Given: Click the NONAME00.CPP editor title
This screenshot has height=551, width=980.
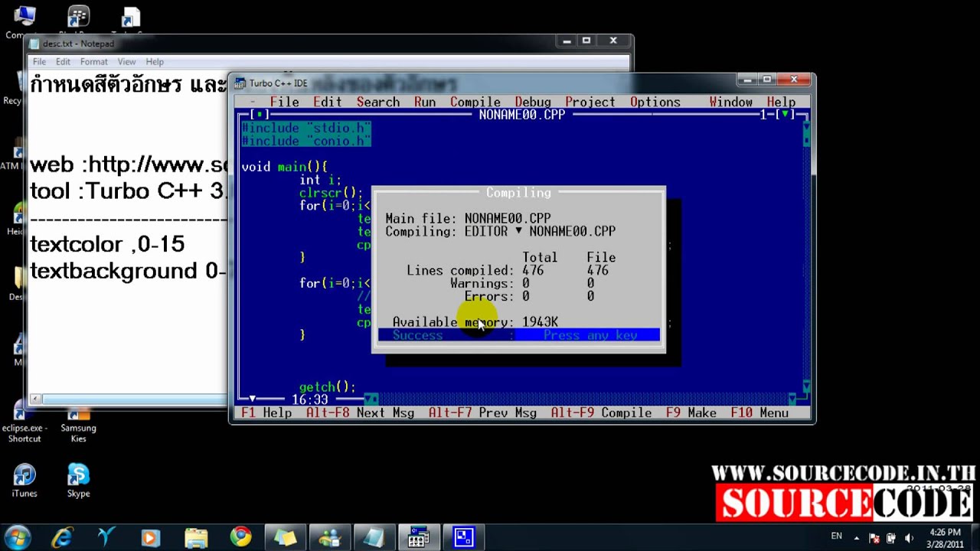Looking at the screenshot, I should tap(522, 115).
